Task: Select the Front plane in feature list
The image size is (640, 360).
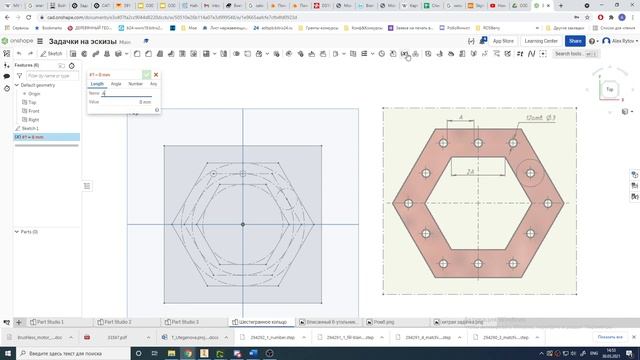Action: click(x=34, y=111)
